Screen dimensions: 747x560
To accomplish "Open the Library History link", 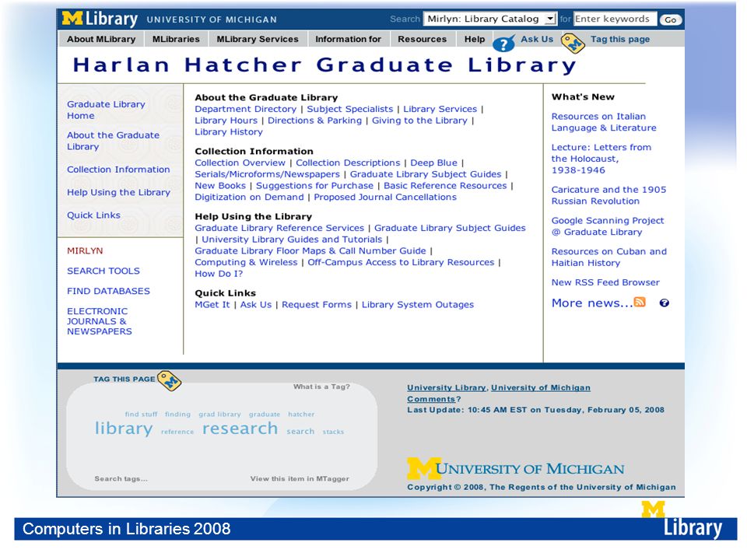I will [228, 132].
